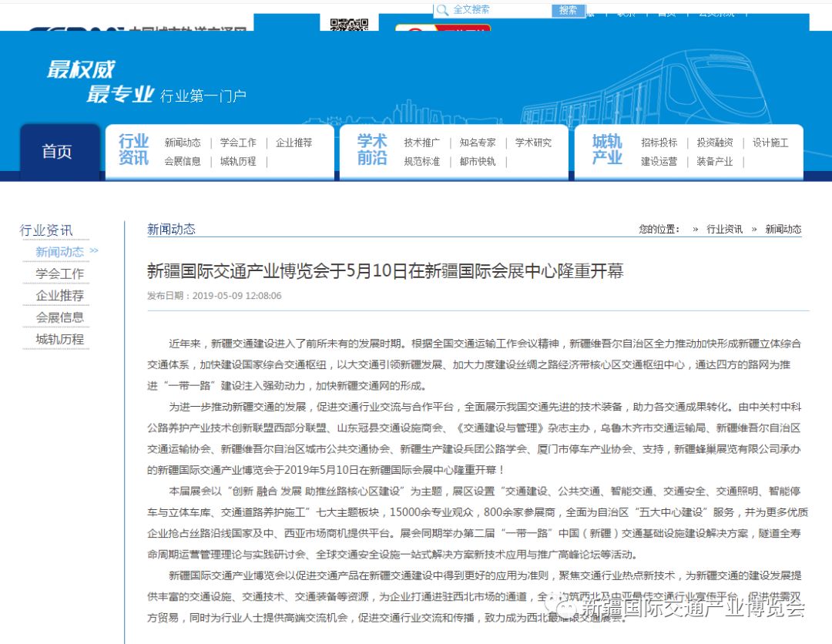Open 规范标准 navigation link
Screen dimensions: 832x644
[422, 161]
